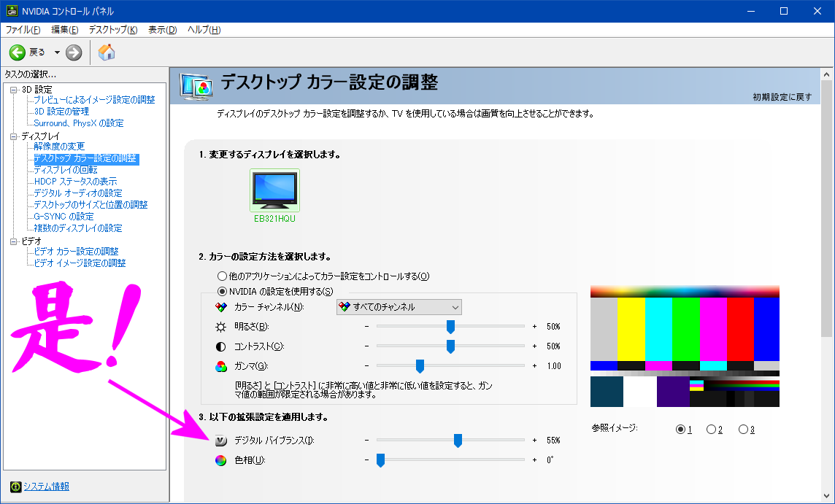The image size is (835, 504).
Task: Select NVIDIA の設定を使用する radio button
Action: tap(222, 291)
